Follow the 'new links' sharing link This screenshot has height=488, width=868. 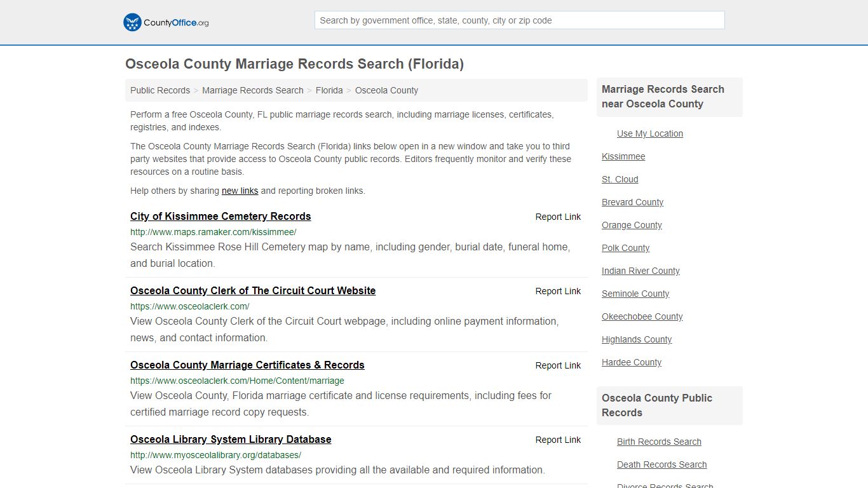point(240,191)
